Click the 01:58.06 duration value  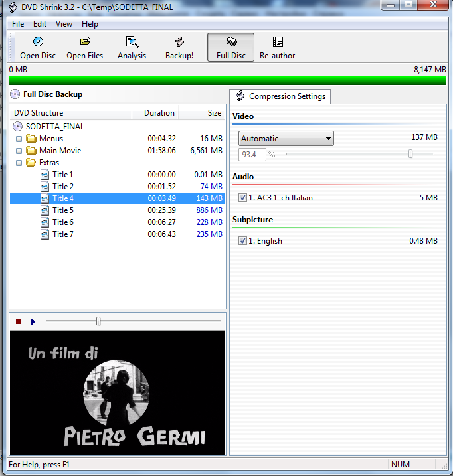coord(161,151)
